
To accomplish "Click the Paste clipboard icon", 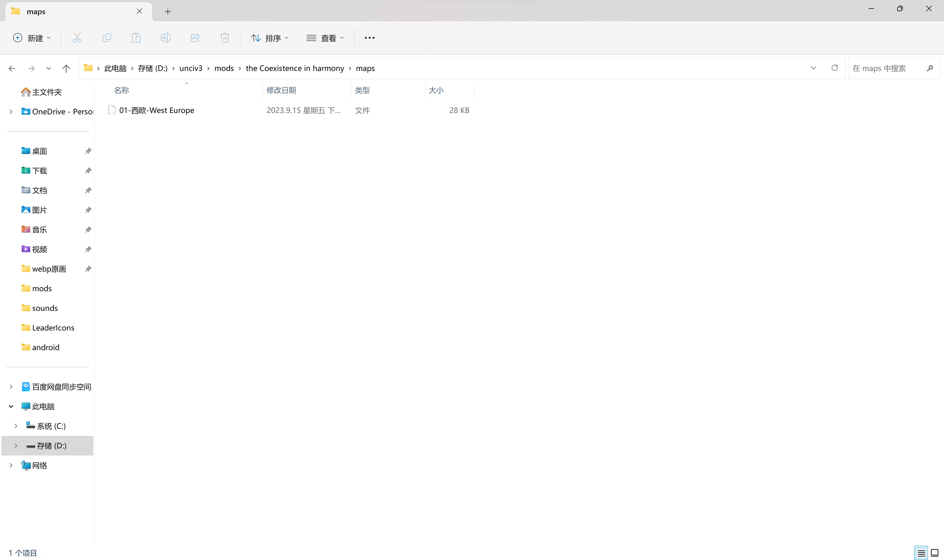I will (136, 38).
